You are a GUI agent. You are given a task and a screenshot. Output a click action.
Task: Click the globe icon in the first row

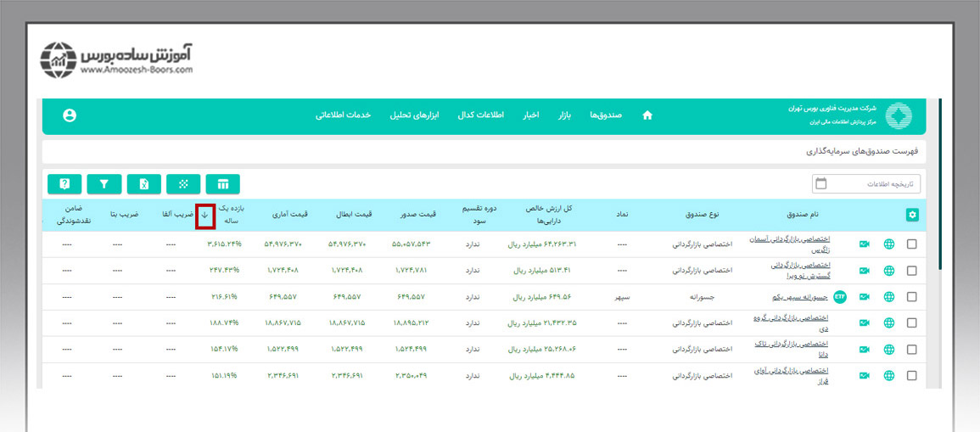[889, 244]
